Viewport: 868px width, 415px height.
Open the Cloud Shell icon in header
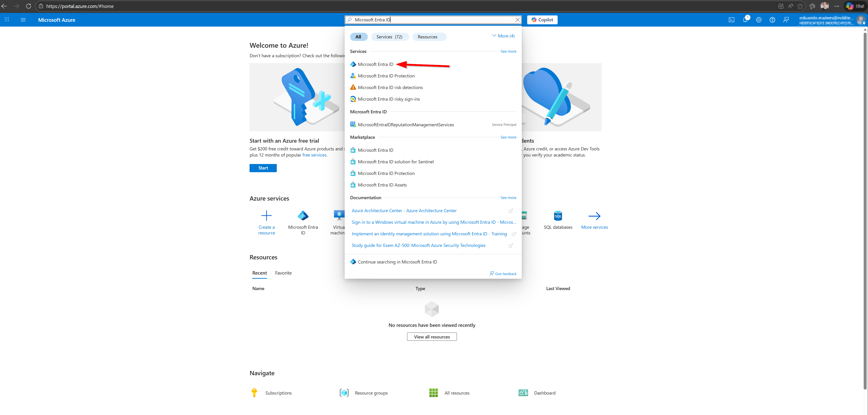point(731,20)
